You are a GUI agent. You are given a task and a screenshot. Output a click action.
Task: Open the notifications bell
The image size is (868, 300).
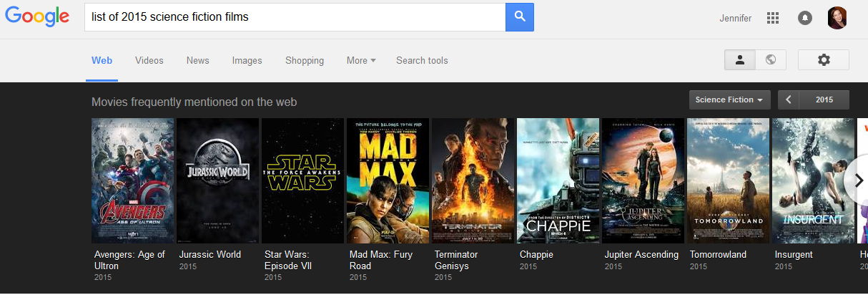[x=805, y=18]
